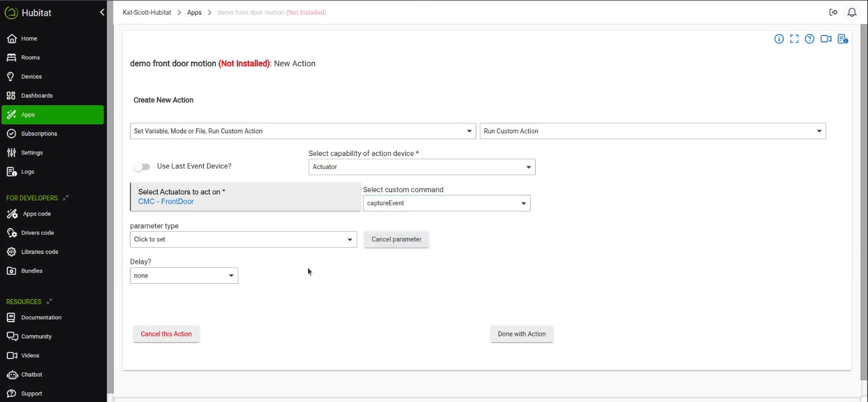Click the app logs icon in app toolbar
The image size is (868, 402).
pos(843,39)
